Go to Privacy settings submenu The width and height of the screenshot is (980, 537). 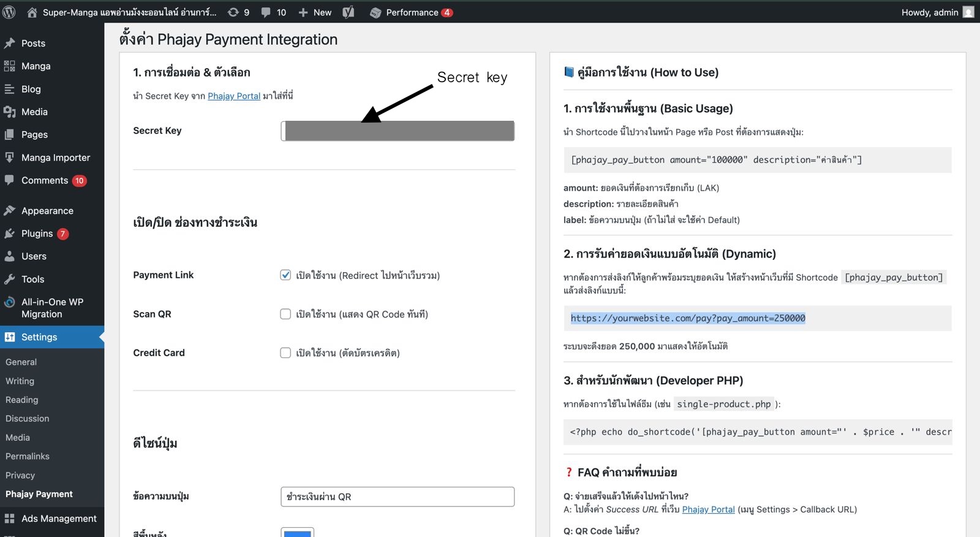(x=20, y=475)
